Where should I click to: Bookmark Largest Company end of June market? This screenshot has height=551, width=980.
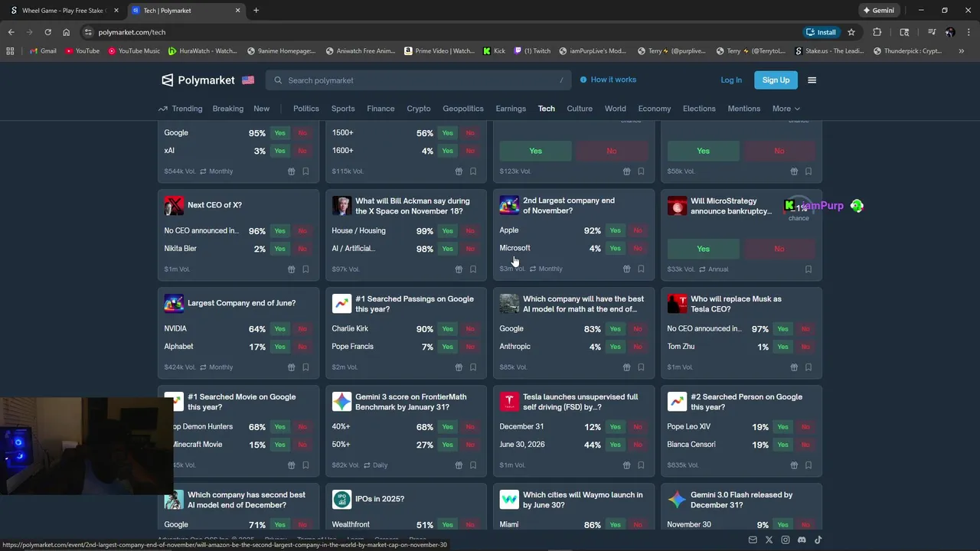point(305,367)
